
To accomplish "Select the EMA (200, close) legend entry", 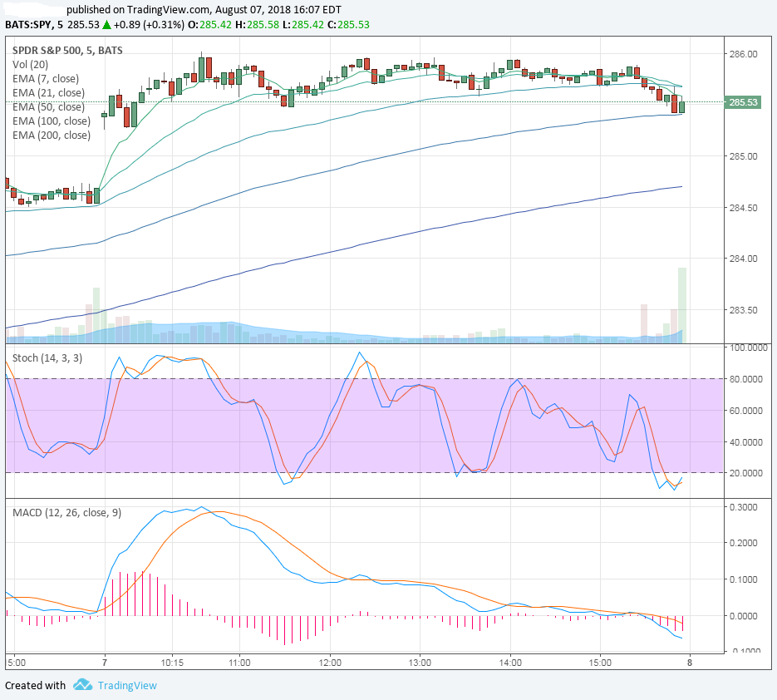I will (52, 136).
